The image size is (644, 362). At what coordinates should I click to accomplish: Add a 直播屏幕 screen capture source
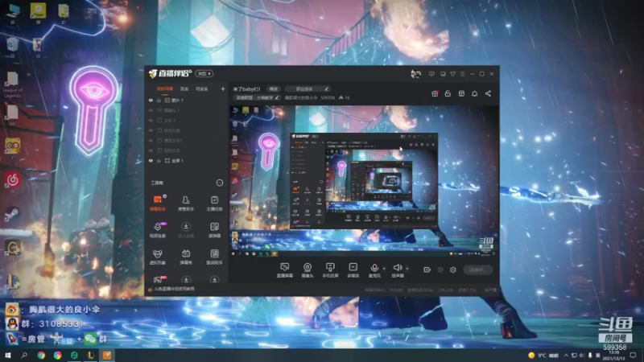coord(285,270)
